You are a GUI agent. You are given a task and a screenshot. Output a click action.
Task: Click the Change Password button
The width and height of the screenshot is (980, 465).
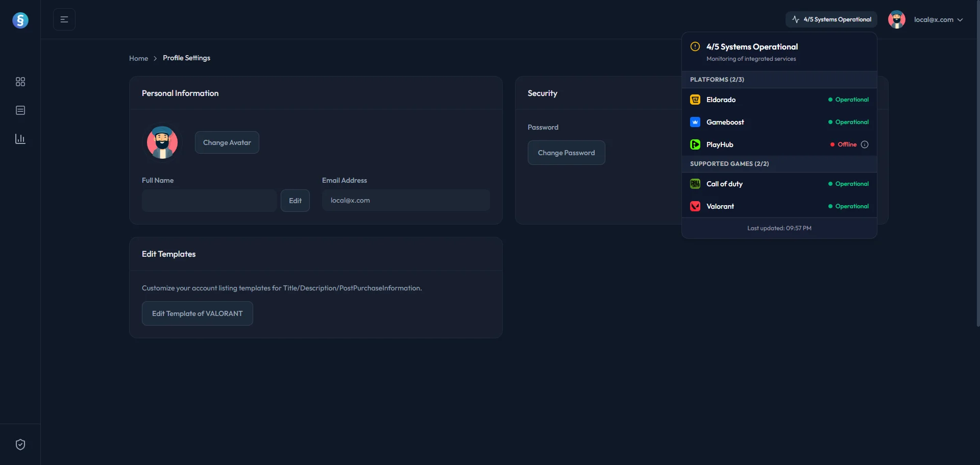point(566,153)
